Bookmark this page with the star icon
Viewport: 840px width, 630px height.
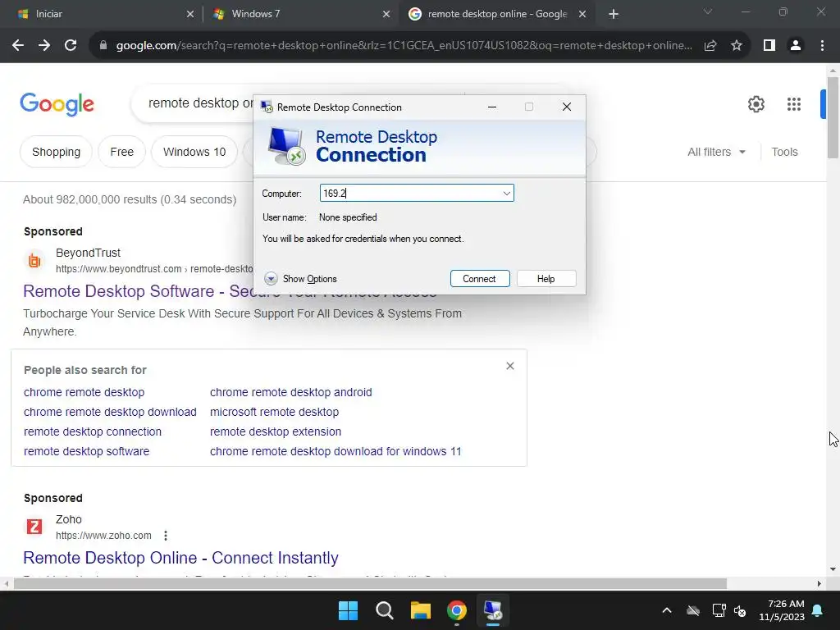[x=737, y=46]
